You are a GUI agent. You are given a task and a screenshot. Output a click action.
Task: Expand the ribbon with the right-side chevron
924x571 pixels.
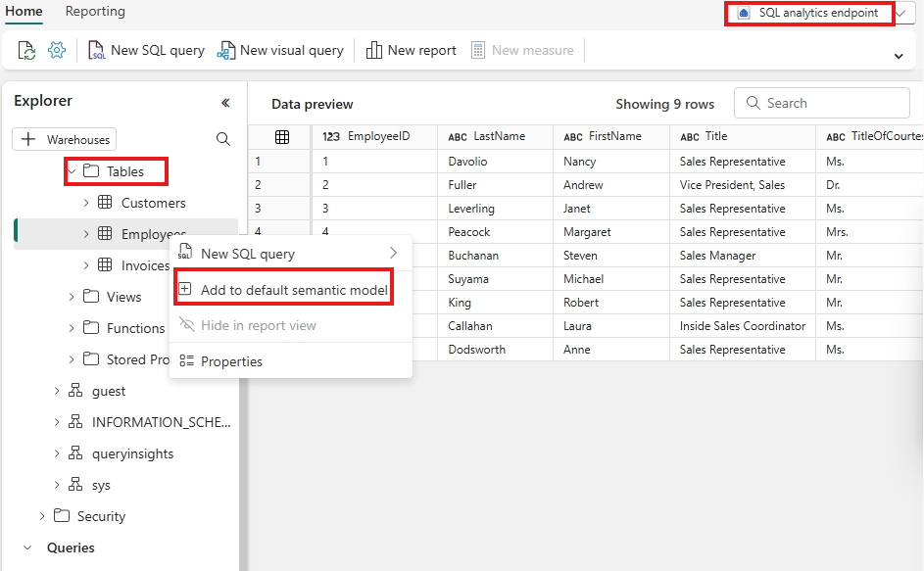[899, 57]
